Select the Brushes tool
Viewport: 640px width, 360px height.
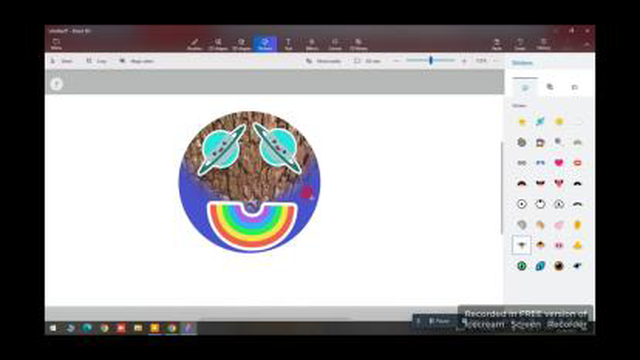[195, 44]
